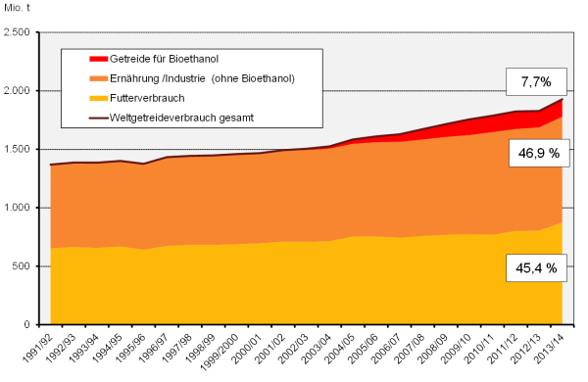Click the dark Weltgetreideverbrauch gesamt legend line
This screenshot has height=382, width=588.
click(98, 119)
